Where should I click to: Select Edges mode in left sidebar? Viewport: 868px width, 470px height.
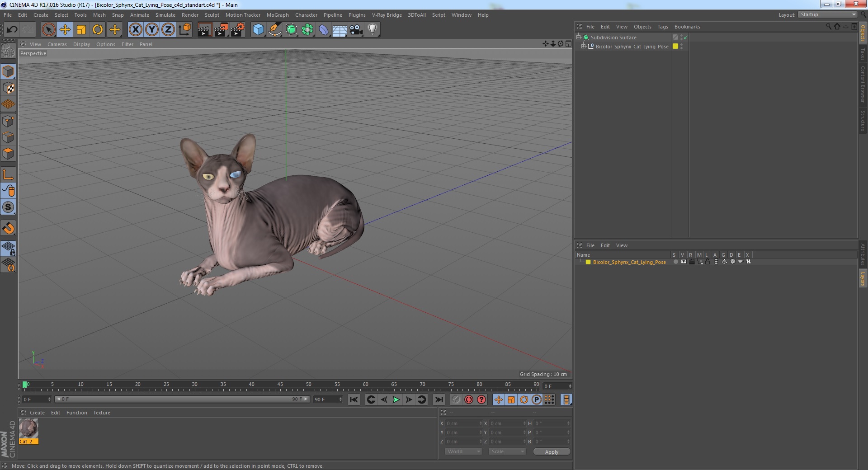[8, 137]
